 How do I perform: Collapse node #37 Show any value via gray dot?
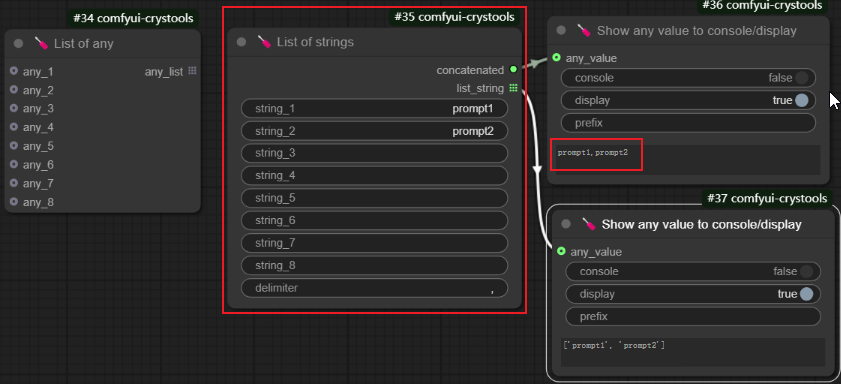[566, 224]
